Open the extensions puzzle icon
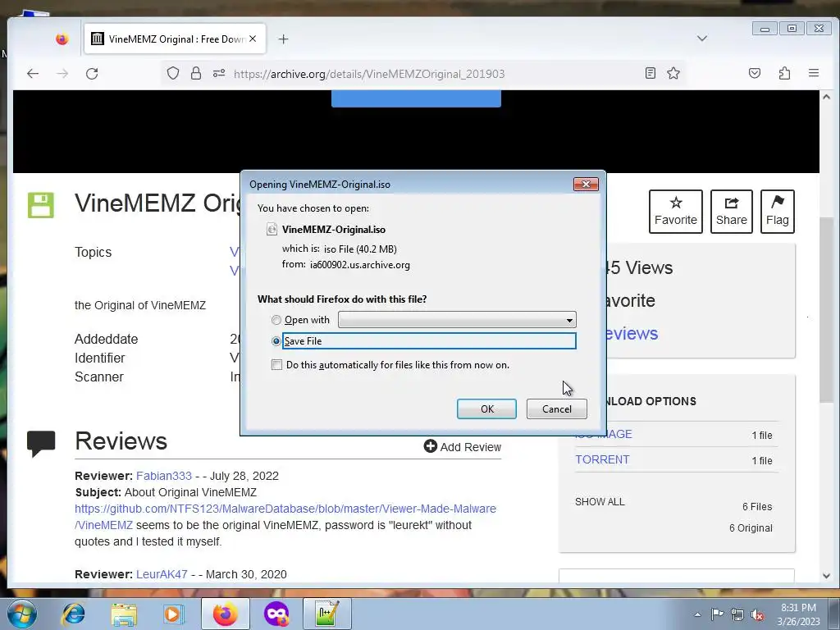The width and height of the screenshot is (840, 630). (x=784, y=73)
